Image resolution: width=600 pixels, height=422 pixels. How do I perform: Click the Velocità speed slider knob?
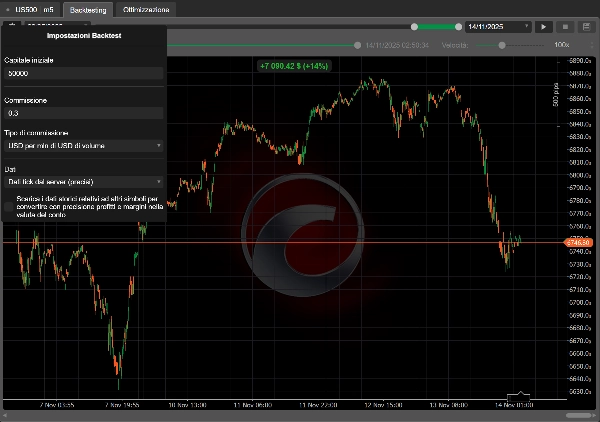(502, 46)
